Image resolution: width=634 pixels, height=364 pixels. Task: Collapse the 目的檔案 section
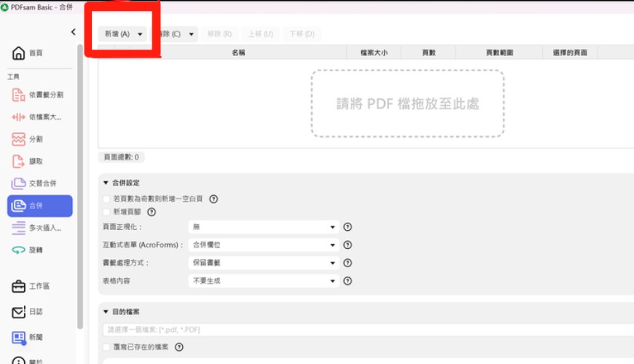[x=106, y=312]
